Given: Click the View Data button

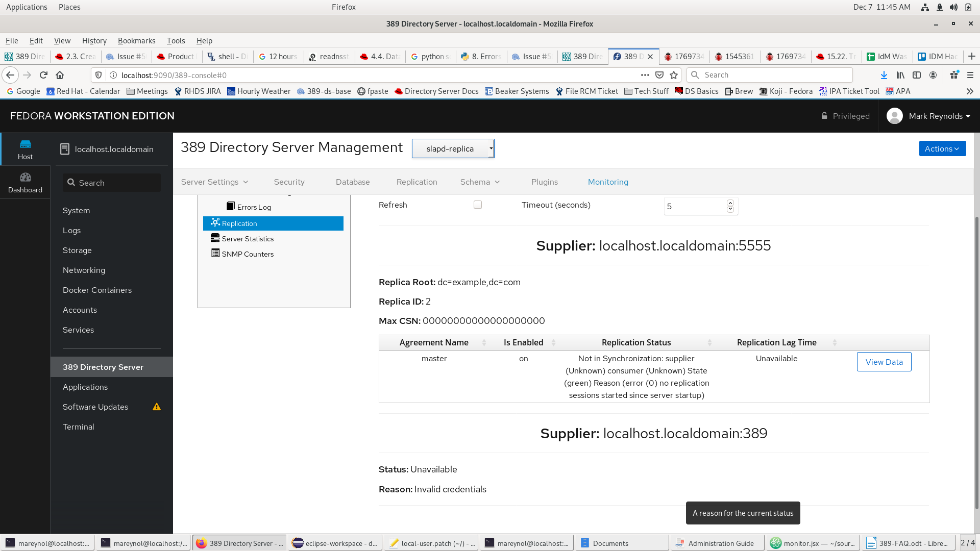Looking at the screenshot, I should pos(884,362).
